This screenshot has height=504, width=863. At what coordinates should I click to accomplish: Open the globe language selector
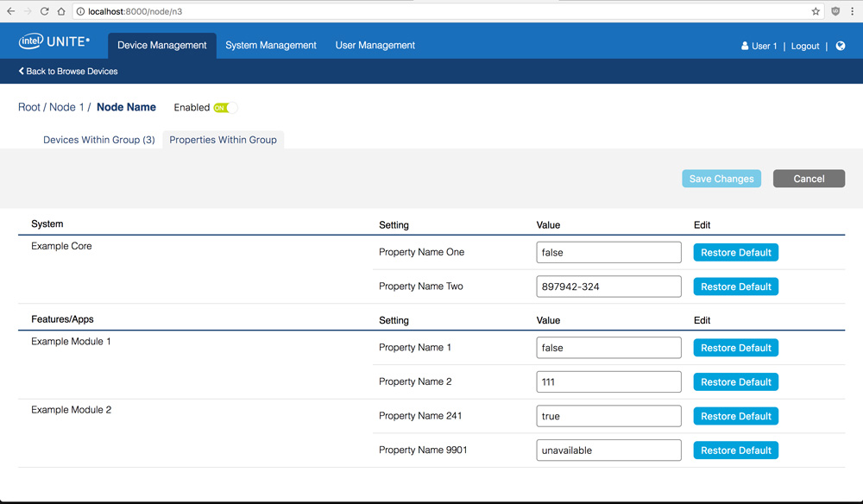pos(841,46)
